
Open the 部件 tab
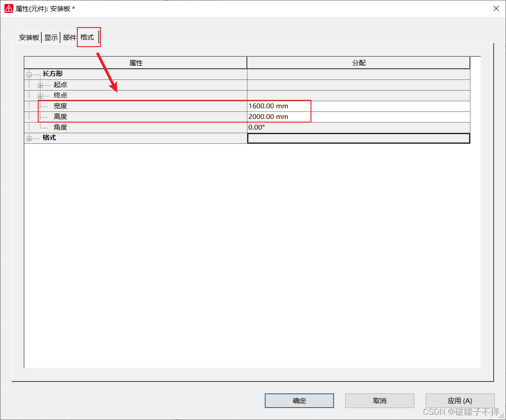tap(69, 38)
